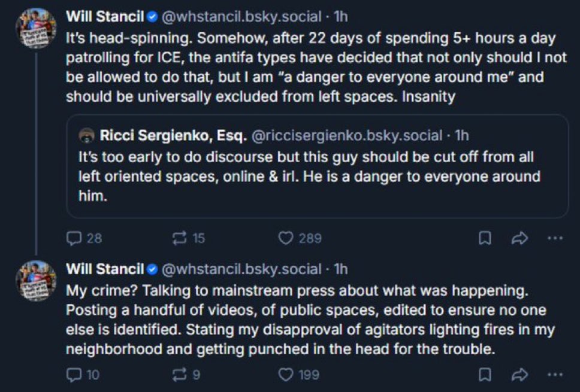Reply to the second post with 10 replies
This screenshot has width=580, height=392.
(75, 375)
